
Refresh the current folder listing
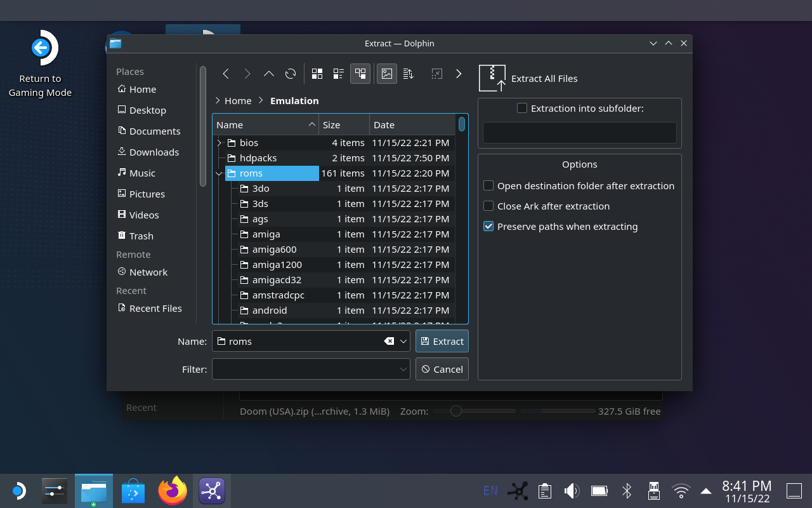[x=291, y=73]
